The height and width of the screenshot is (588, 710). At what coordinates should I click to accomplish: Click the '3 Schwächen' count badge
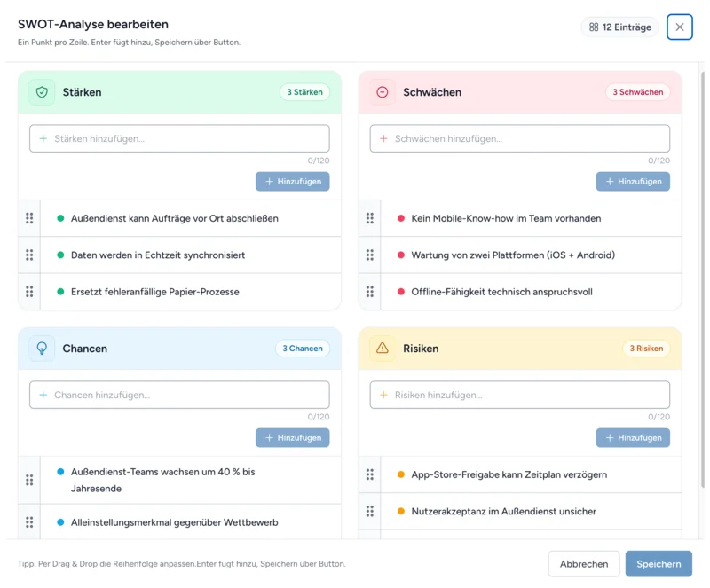click(x=637, y=92)
